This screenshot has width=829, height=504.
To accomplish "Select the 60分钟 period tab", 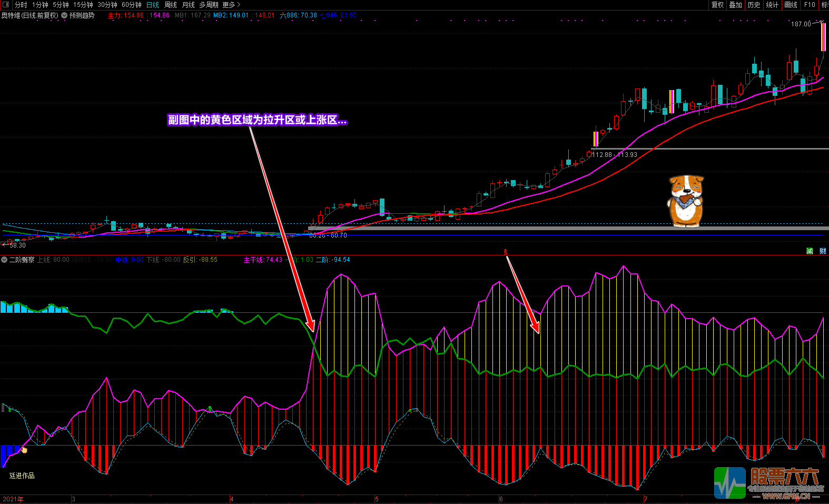I will [x=132, y=5].
